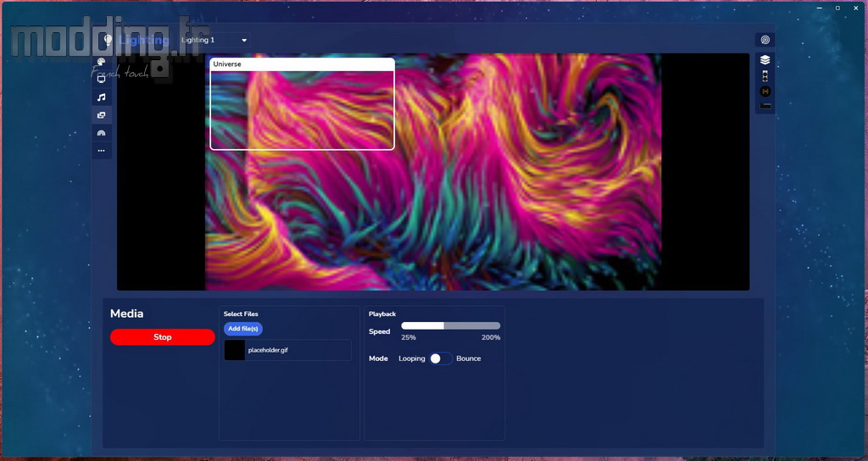Select the monitor screen capture icon
Screen dimensions: 868x461
pyautogui.click(x=102, y=79)
